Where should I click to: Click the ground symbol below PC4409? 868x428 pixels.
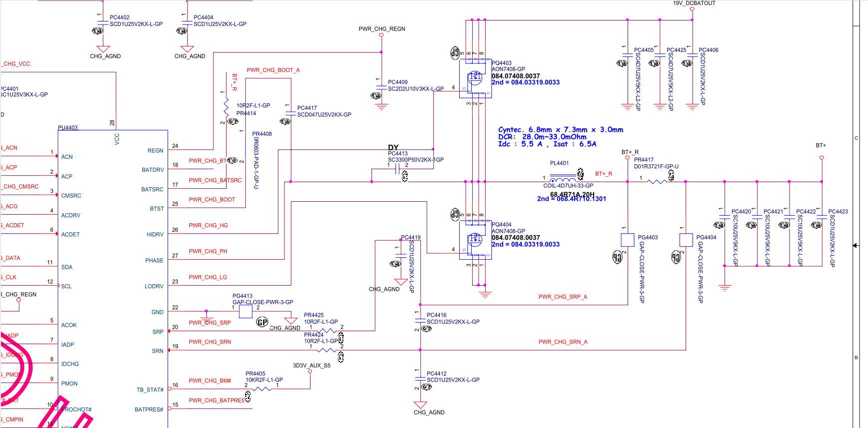click(x=381, y=106)
